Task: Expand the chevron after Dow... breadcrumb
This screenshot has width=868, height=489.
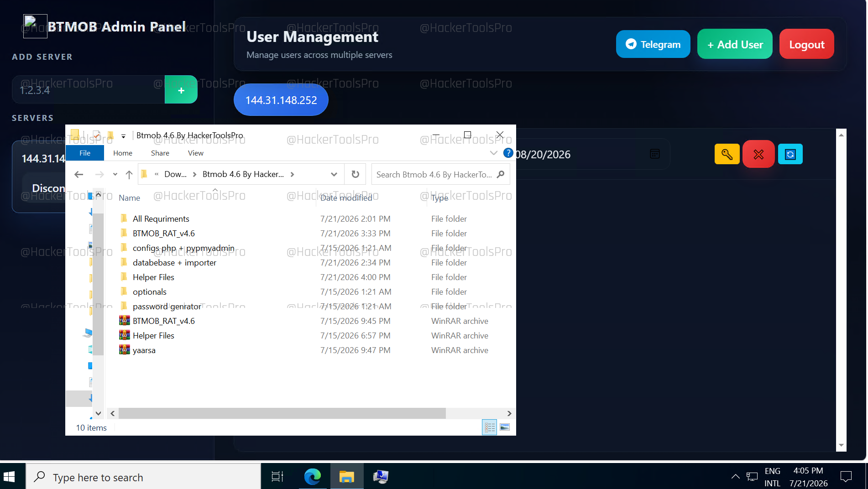Action: click(x=195, y=174)
